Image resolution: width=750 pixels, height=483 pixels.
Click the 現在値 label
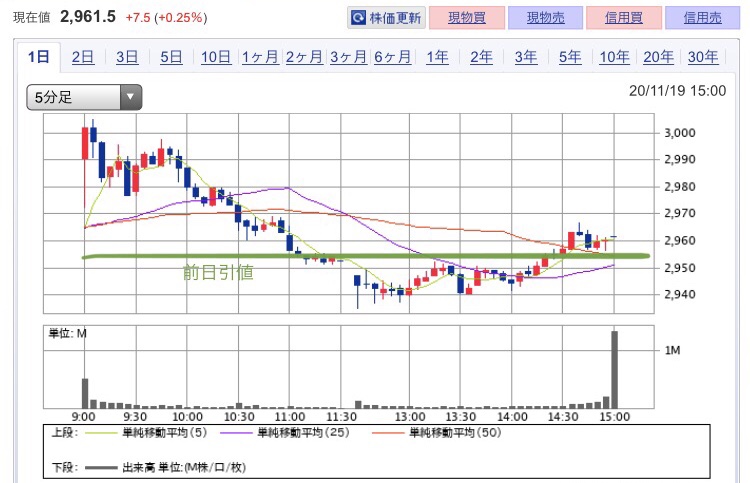32,18
